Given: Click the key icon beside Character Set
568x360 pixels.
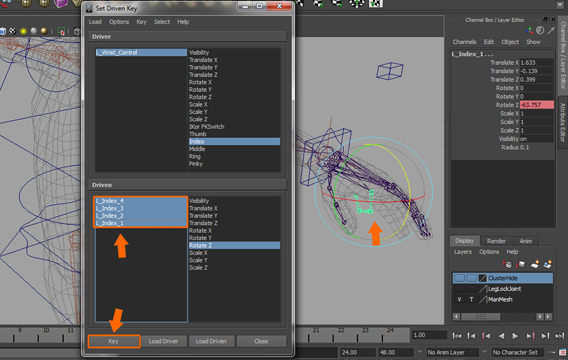Looking at the screenshot, I should point(552,352).
